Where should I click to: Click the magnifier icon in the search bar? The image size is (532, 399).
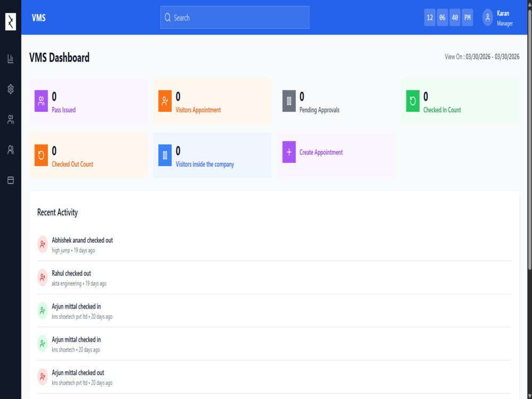[168, 18]
